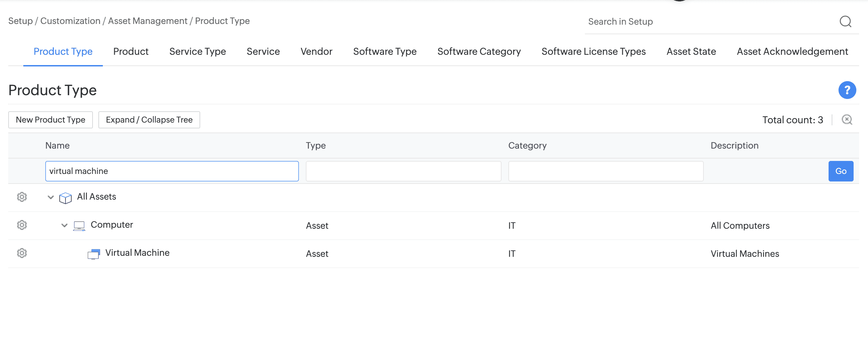This screenshot has width=868, height=352.
Task: Focus the Category filter input box
Action: [605, 171]
